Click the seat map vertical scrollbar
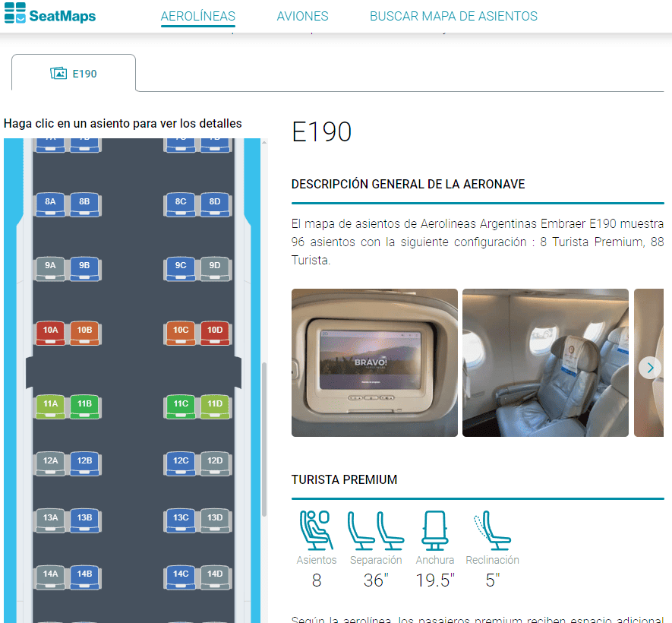The image size is (672, 623). pyautogui.click(x=264, y=439)
